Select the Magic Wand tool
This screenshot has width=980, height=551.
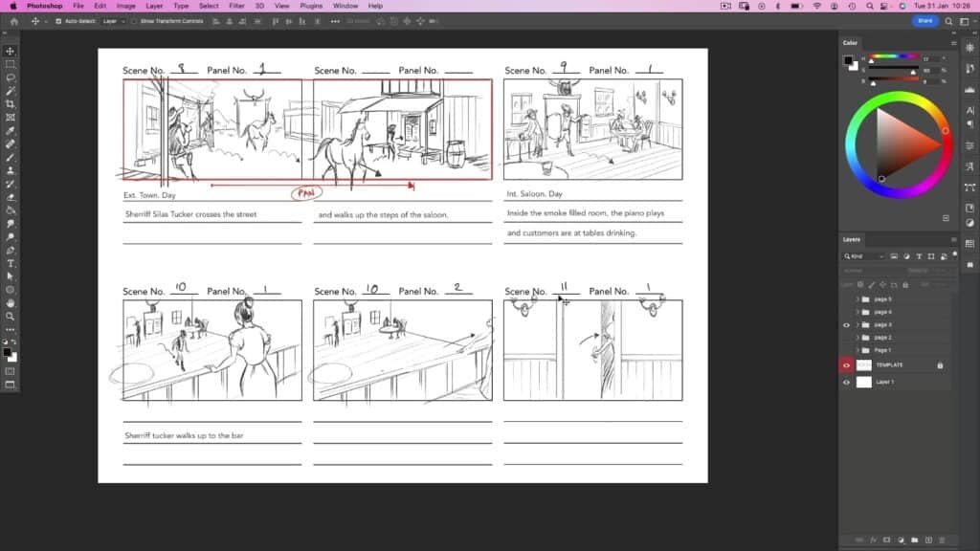10,91
